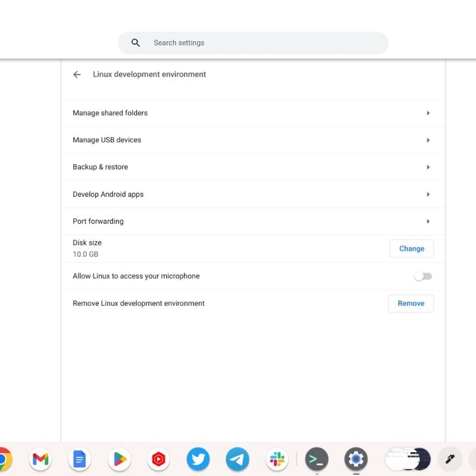Image resolution: width=476 pixels, height=476 pixels.
Task: Expand arrow next to Backup & restore
Action: [x=428, y=167]
